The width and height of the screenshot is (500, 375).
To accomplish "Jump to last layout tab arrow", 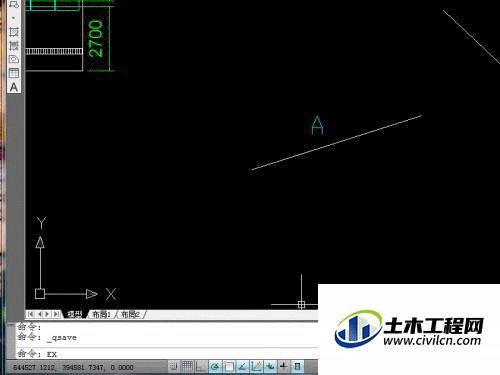I will (x=56, y=314).
